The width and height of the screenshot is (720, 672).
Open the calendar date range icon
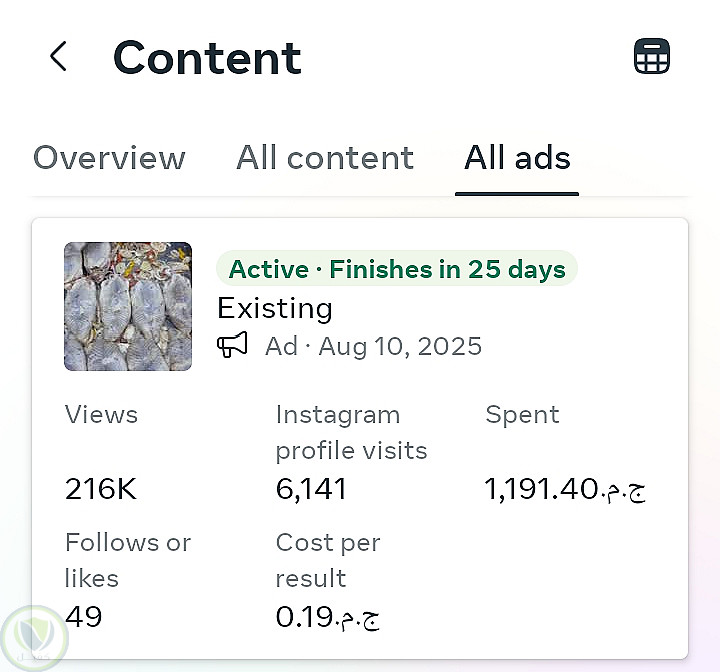pyautogui.click(x=652, y=57)
